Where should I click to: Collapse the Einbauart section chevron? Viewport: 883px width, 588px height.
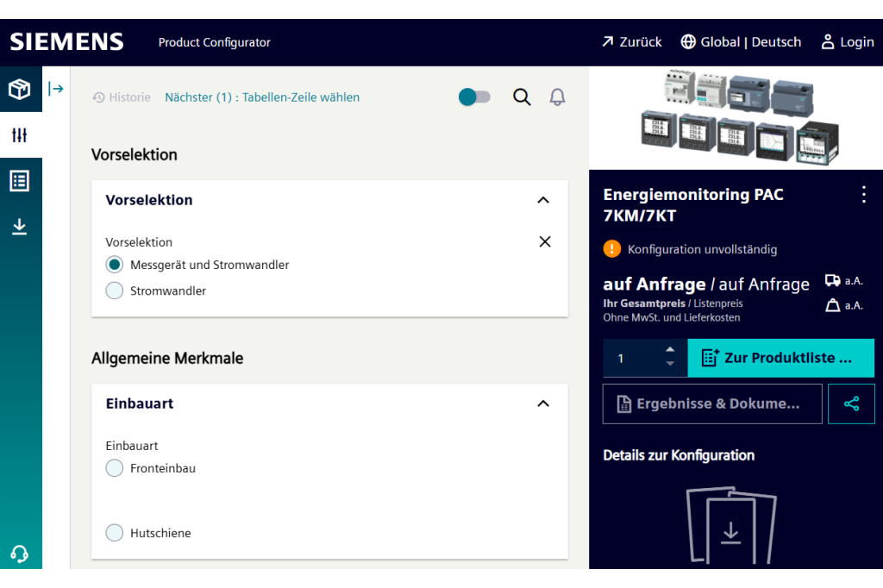(x=543, y=403)
